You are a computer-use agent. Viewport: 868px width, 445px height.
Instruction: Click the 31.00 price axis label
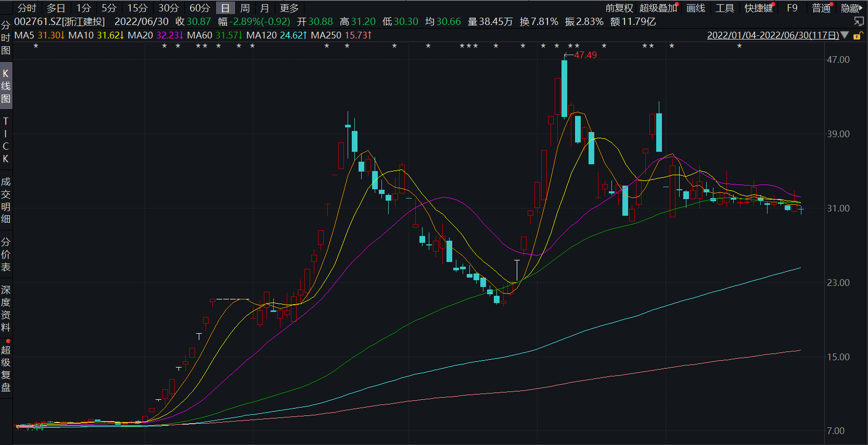[838, 208]
